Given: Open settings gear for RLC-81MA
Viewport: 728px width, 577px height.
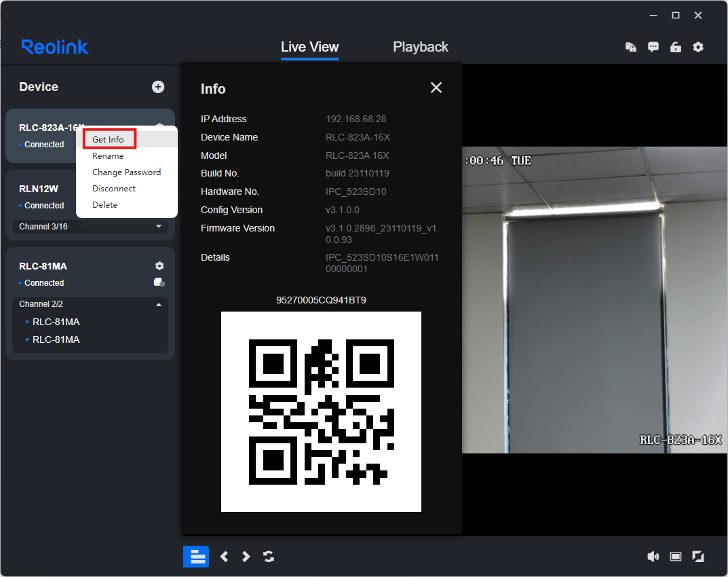Looking at the screenshot, I should tap(159, 265).
